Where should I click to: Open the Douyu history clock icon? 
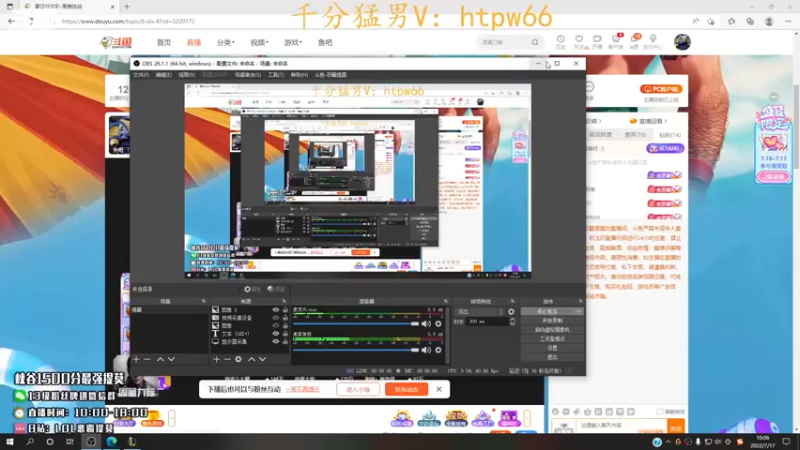click(560, 39)
